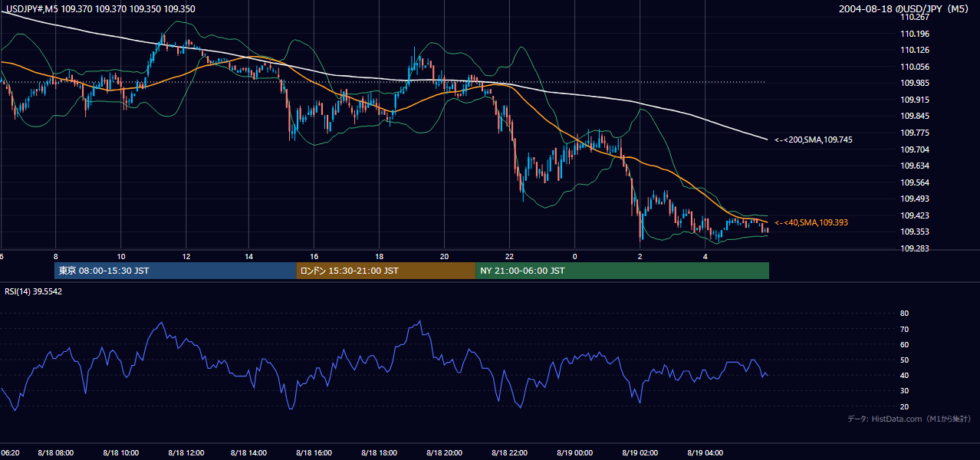This screenshot has width=980, height=460.
Task: Click the 8/18 16:00 time label
Action: pyautogui.click(x=314, y=453)
